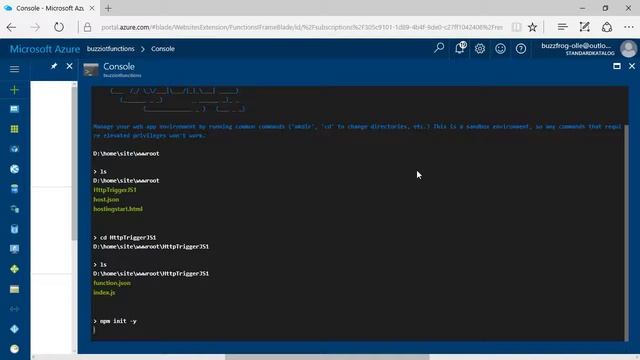Click the hostingstart.html file name

click(118, 209)
